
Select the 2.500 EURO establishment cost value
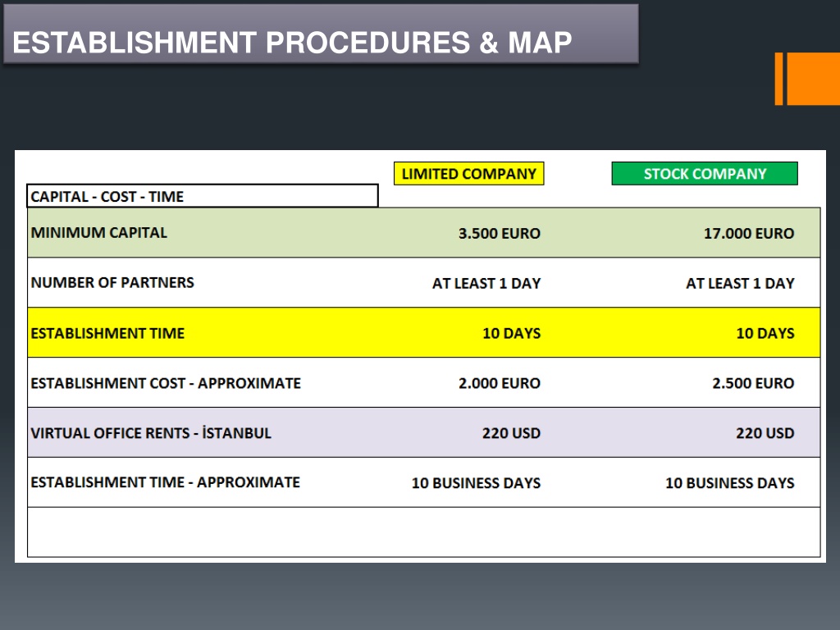pos(753,383)
